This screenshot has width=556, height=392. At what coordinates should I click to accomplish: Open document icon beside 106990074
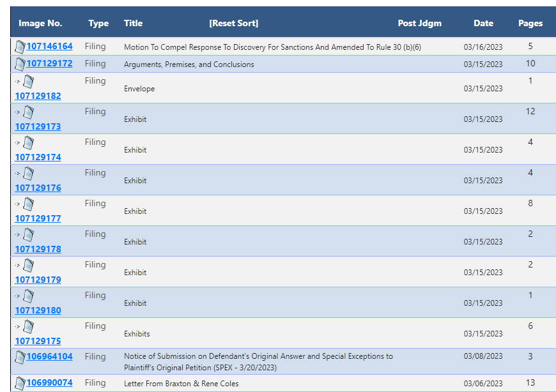20,384
